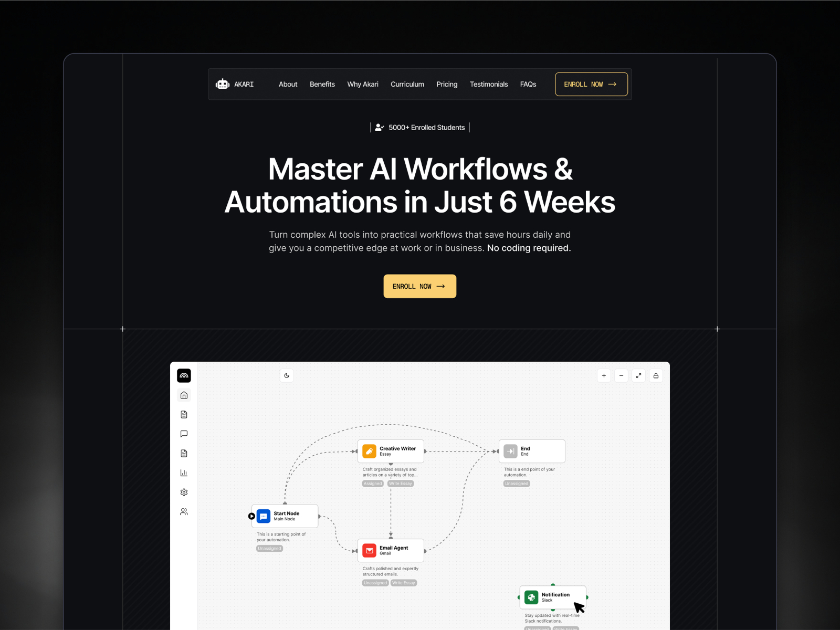Click the Enroll Now button in the navbar

(x=591, y=84)
